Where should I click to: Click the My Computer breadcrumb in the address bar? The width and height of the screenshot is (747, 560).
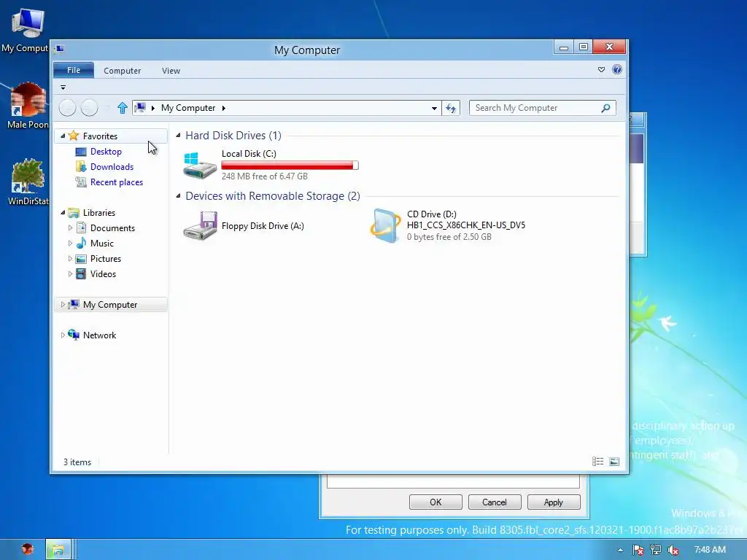pyautogui.click(x=188, y=108)
